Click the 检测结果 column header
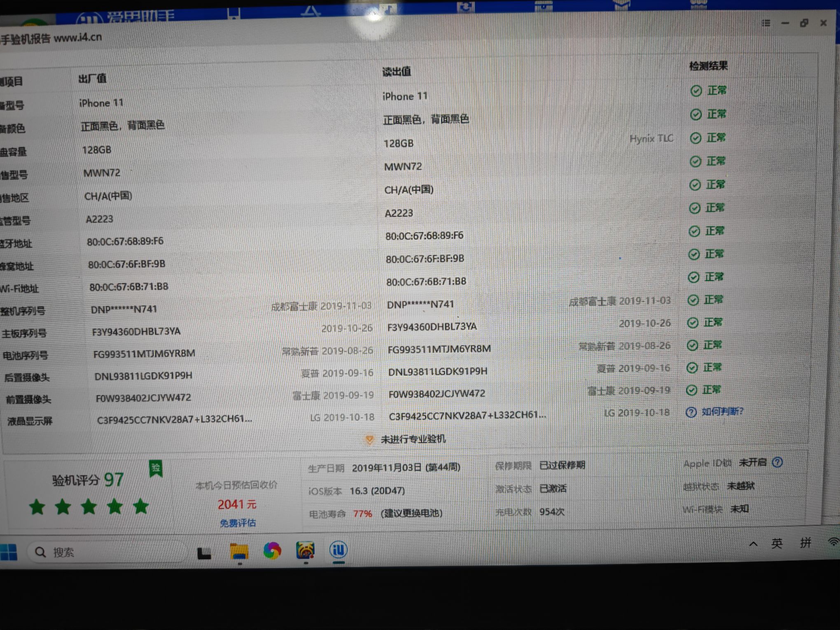The height and width of the screenshot is (630, 840). [x=709, y=66]
